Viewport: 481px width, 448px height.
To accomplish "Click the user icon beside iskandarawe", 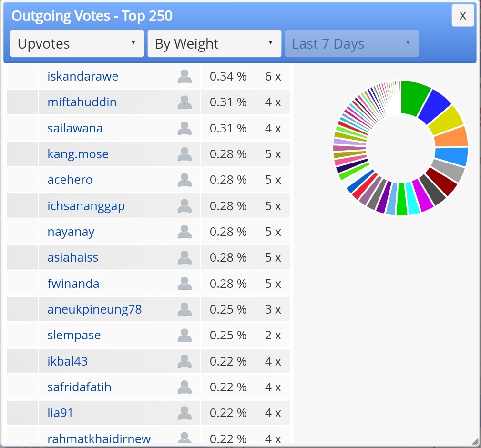I will click(184, 76).
